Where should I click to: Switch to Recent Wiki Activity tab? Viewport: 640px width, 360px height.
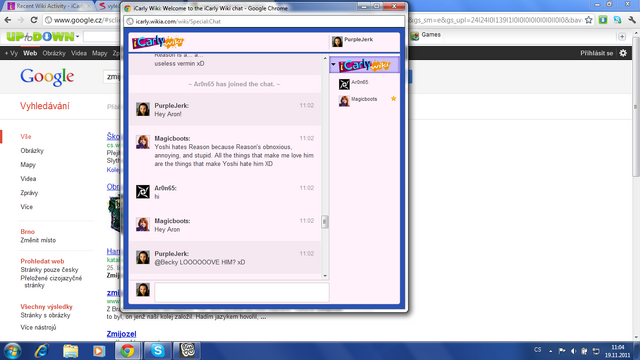[x=49, y=6]
